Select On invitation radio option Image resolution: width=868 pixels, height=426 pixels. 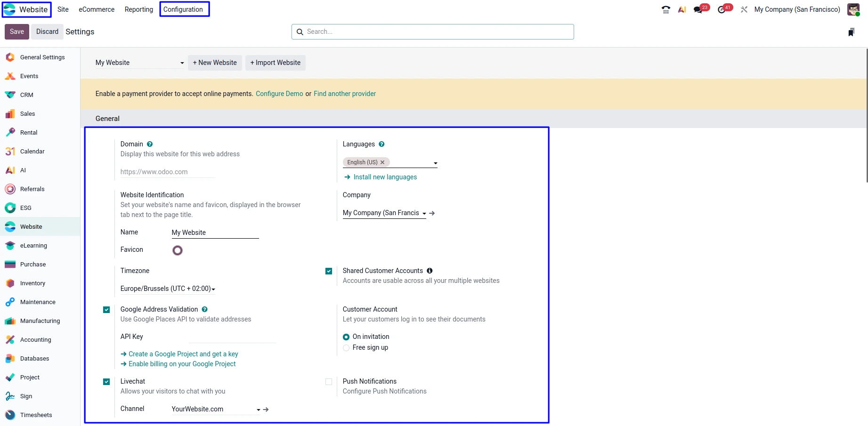346,337
